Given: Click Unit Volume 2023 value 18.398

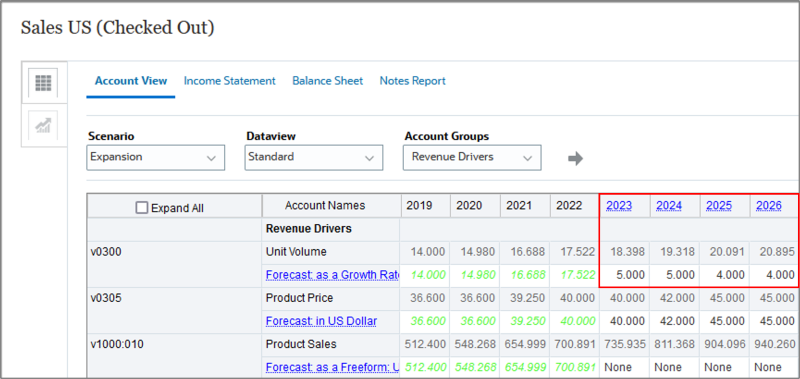Looking at the screenshot, I should [x=628, y=252].
